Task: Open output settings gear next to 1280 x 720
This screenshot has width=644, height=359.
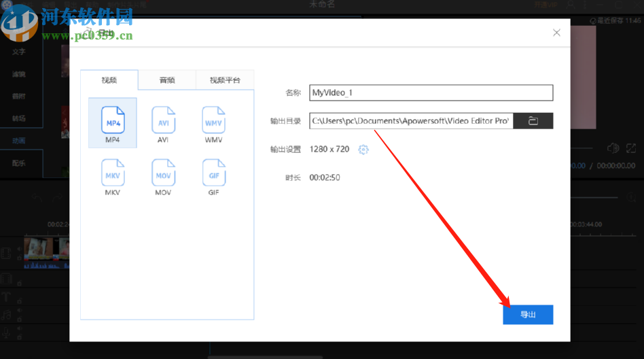Action: (363, 150)
